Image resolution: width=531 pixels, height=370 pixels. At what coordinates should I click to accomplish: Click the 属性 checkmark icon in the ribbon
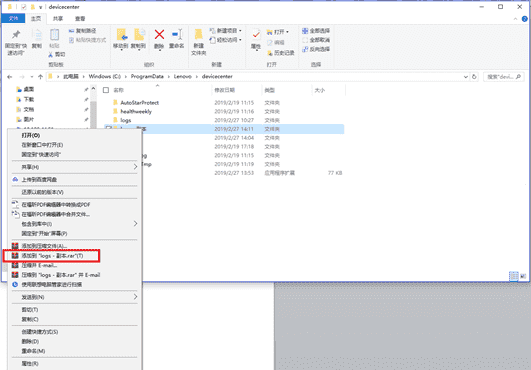tap(256, 35)
